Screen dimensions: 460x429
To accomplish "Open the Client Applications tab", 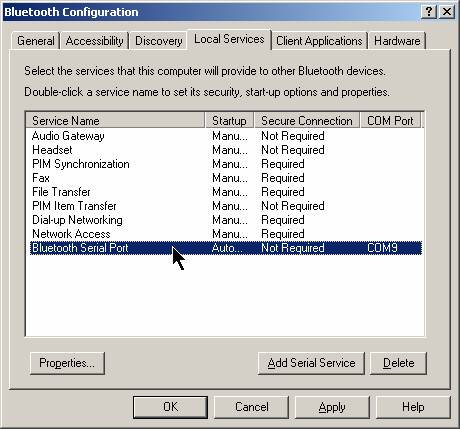I will 319,41.
